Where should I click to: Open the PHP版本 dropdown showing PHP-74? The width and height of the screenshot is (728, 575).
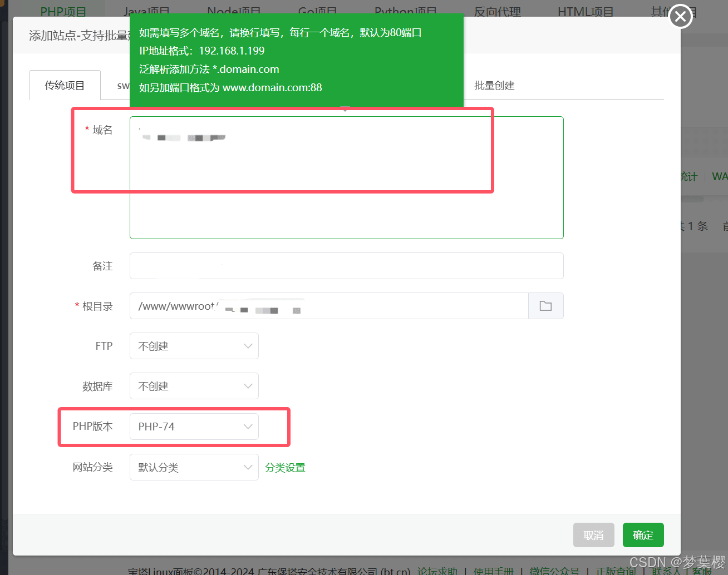click(194, 427)
